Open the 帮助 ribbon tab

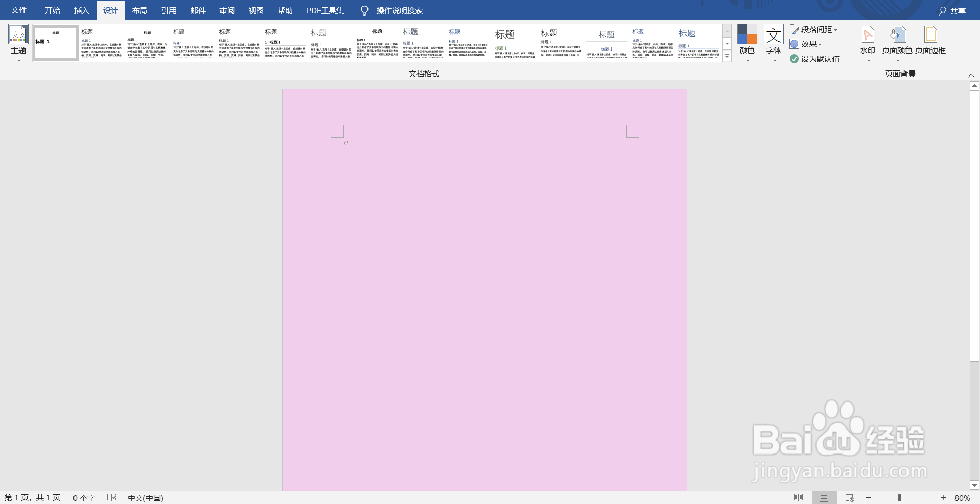(x=285, y=10)
